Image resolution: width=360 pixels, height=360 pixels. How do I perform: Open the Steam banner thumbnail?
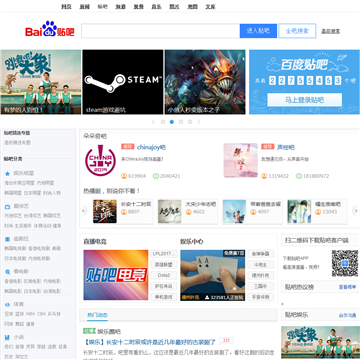[x=123, y=82]
